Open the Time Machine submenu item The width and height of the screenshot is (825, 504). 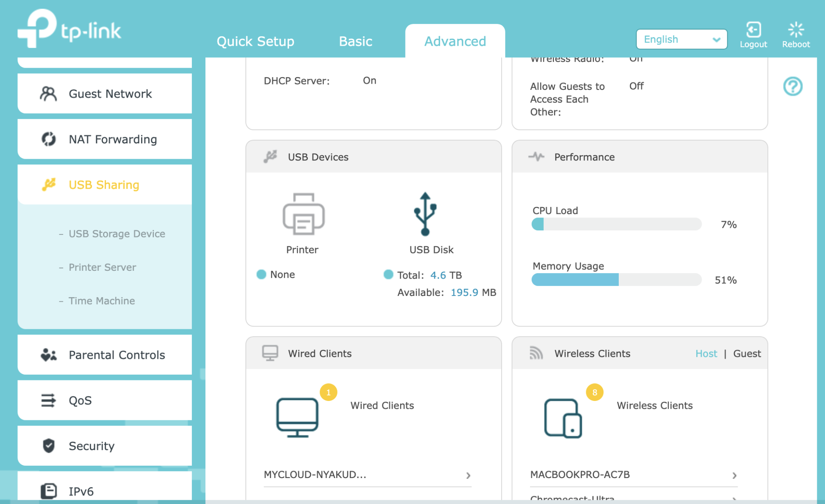point(101,301)
